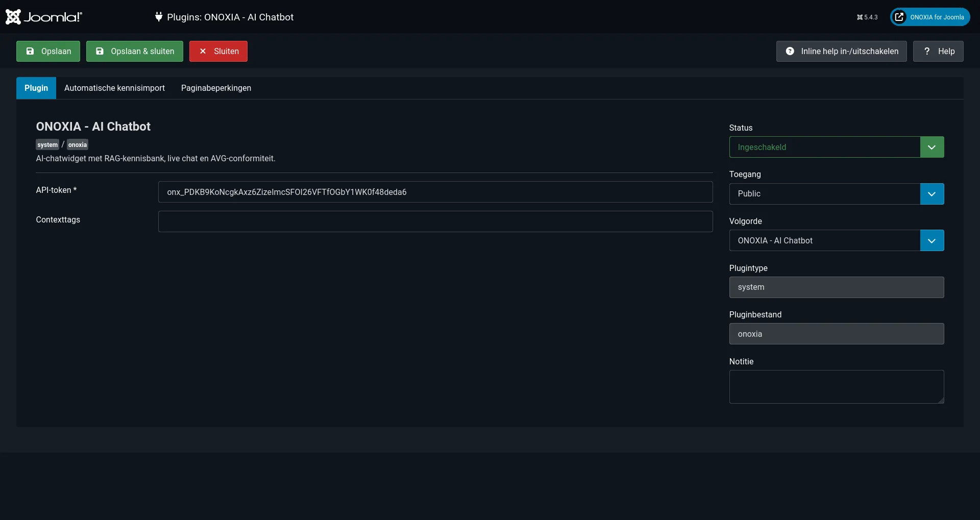Click the Plugintype field showing system
980x520 pixels.
(837, 287)
